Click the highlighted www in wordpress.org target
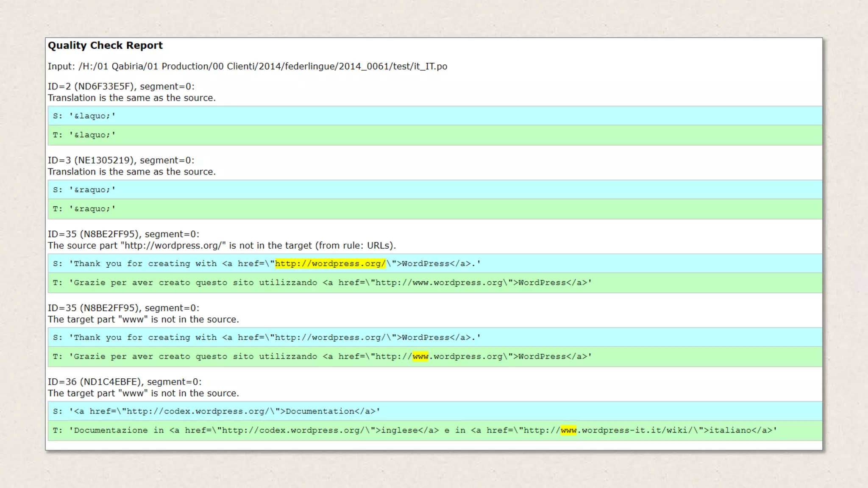This screenshot has height=488, width=868. tap(420, 357)
